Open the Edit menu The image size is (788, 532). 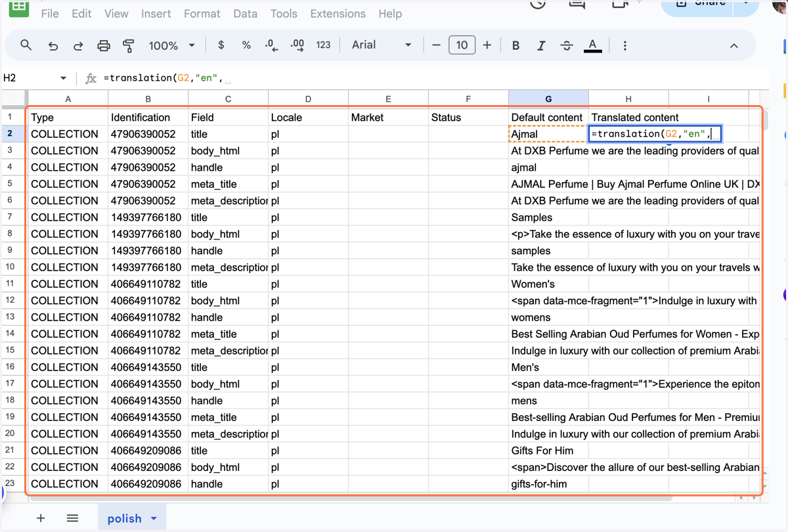coord(81,13)
